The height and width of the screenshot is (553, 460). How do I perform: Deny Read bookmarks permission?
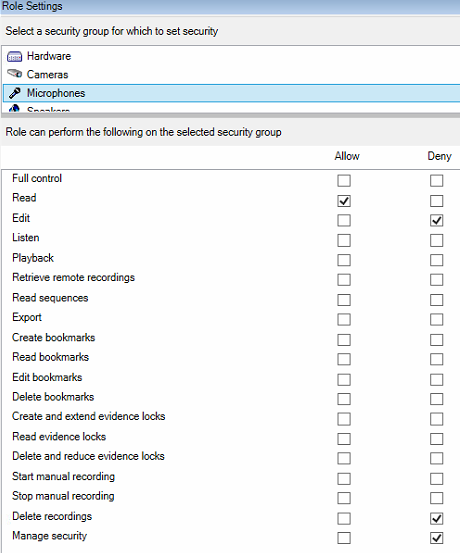(x=436, y=359)
